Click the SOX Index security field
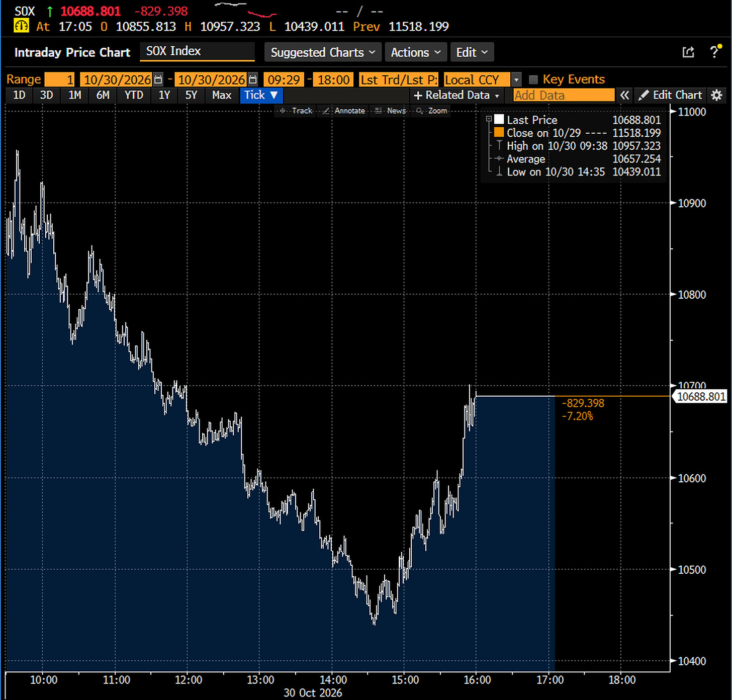Image resolution: width=732 pixels, height=700 pixels. coord(197,51)
